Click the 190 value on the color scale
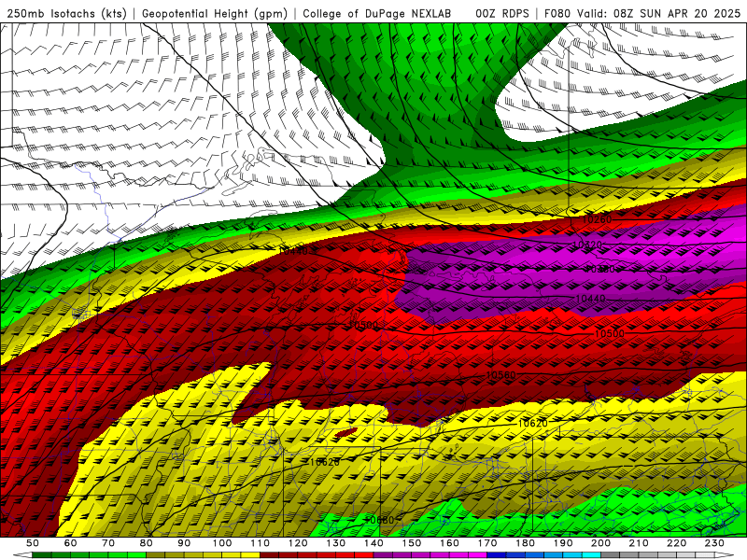The width and height of the screenshot is (747, 560). point(563,543)
